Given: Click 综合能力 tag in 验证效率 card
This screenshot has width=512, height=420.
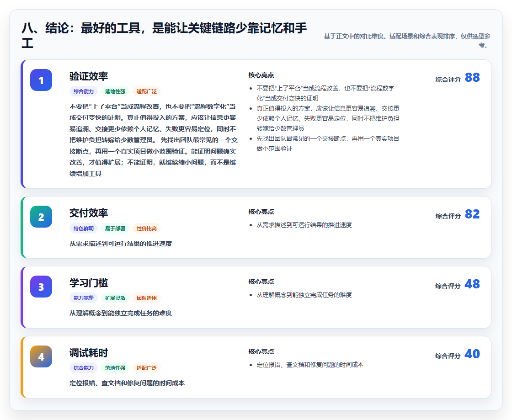Looking at the screenshot, I should coord(84,91).
